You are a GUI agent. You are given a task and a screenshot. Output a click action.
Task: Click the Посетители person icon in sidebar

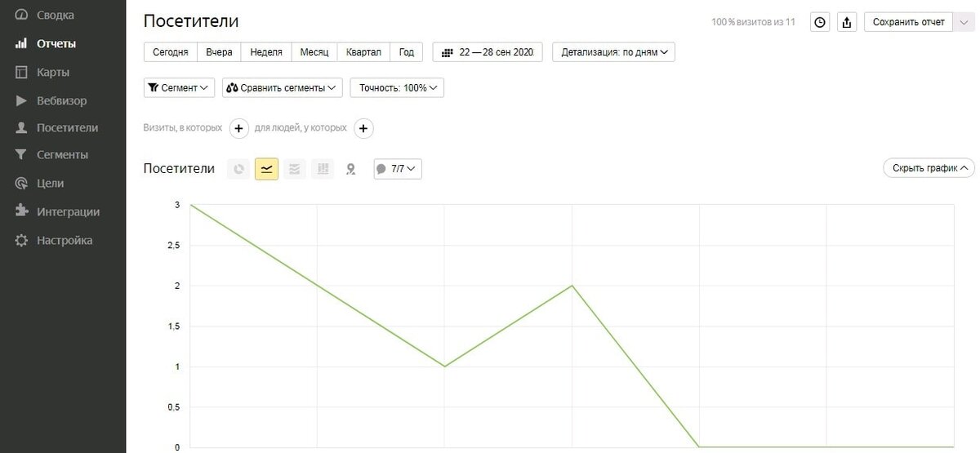[x=22, y=128]
